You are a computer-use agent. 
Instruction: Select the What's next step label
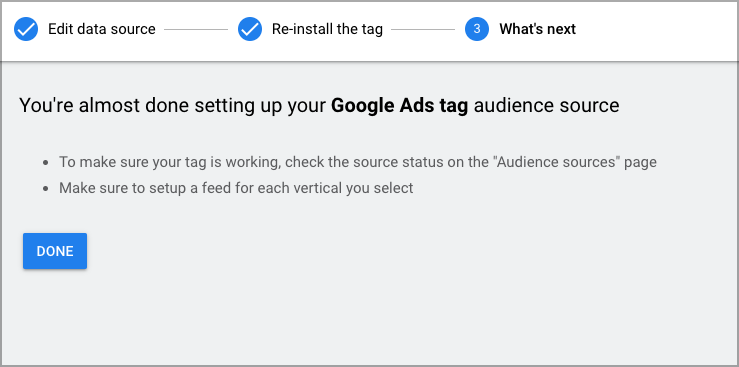coord(538,29)
